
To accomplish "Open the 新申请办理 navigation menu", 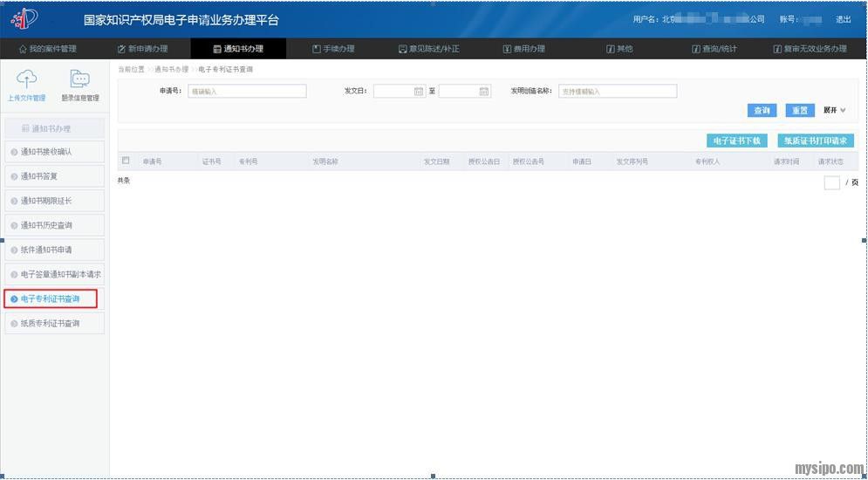I will click(142, 49).
